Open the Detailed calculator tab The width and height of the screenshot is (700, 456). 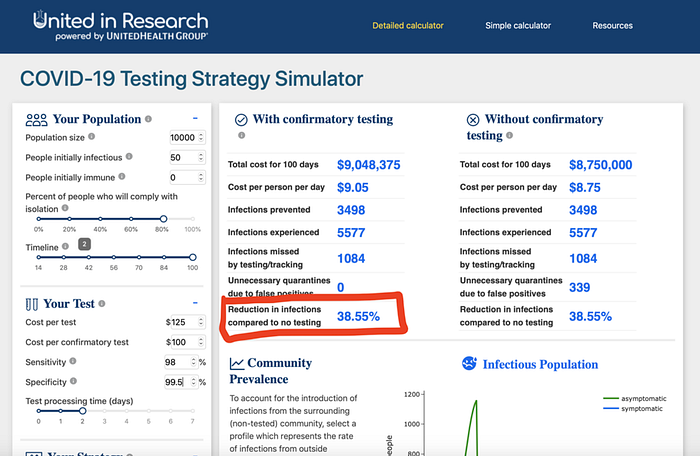tap(408, 25)
